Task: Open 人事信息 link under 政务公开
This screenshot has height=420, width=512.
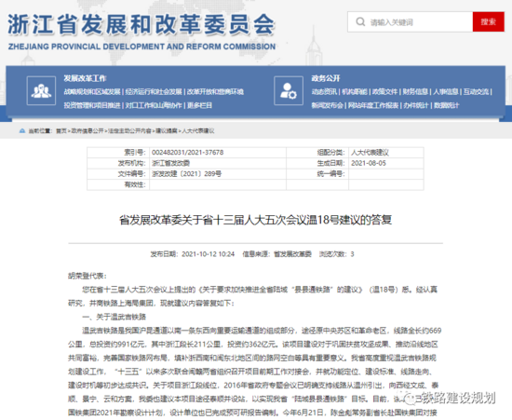Action: (446, 92)
